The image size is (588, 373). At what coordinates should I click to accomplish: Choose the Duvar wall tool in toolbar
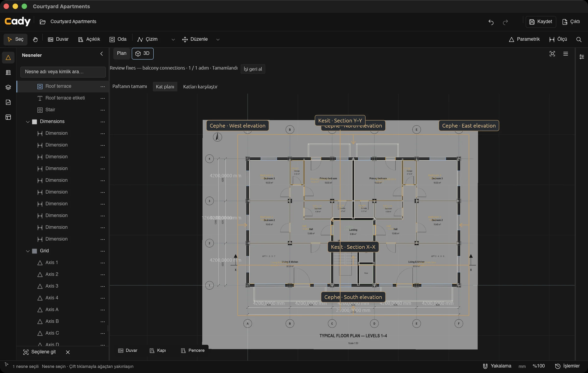point(58,39)
